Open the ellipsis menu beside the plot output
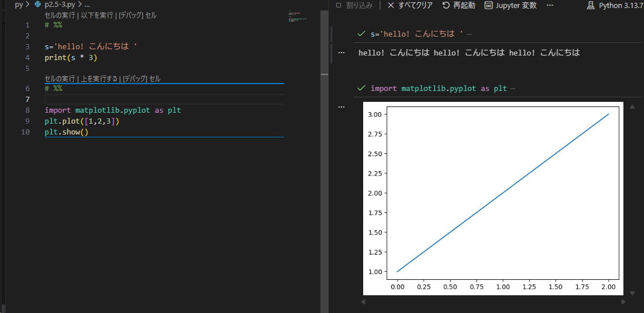Screen dimensions: 644x313 (341, 107)
